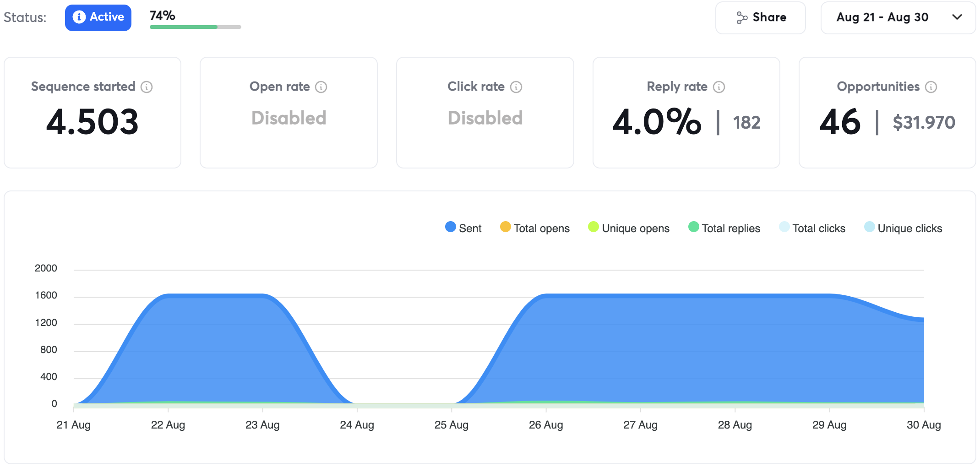Click the Click rate info icon
This screenshot has width=980, height=467.
[x=516, y=87]
